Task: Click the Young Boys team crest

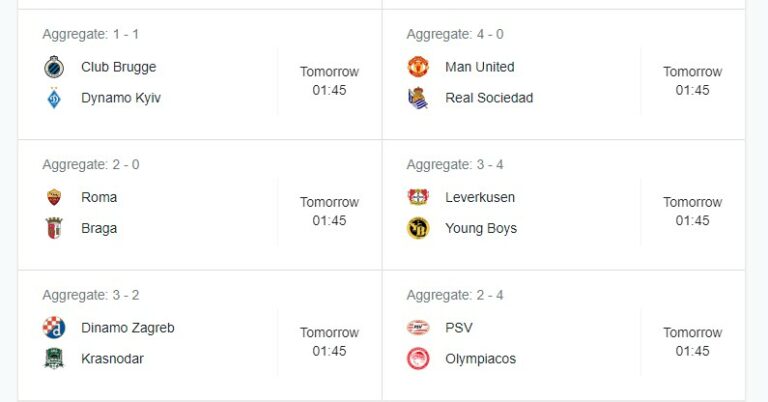Action: (x=418, y=228)
